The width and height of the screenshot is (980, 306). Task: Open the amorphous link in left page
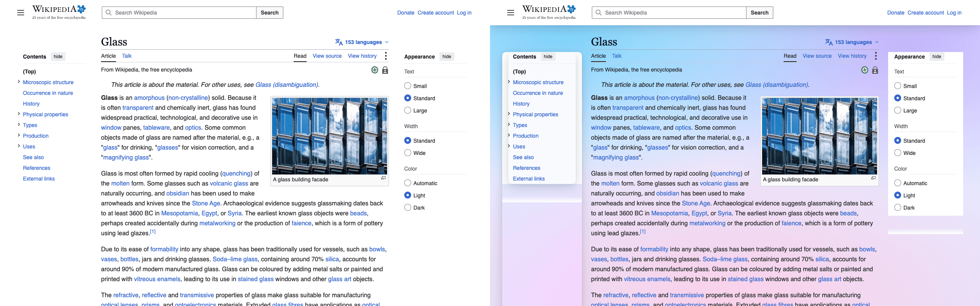(x=149, y=98)
